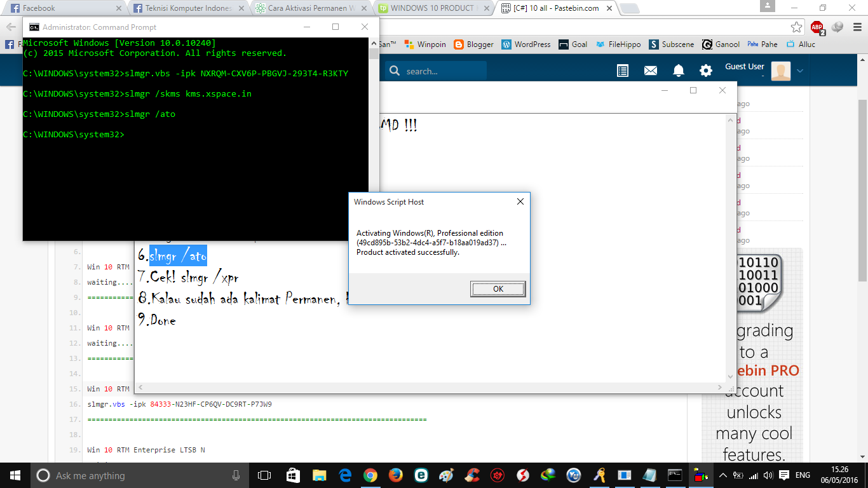The width and height of the screenshot is (868, 488).
Task: Open the volume control in tray
Action: tap(768, 475)
